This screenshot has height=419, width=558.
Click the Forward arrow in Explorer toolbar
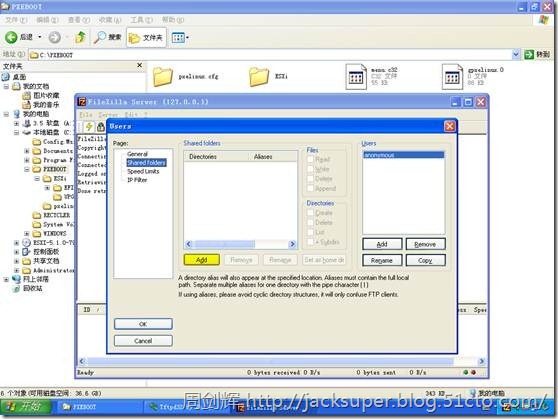(x=54, y=37)
